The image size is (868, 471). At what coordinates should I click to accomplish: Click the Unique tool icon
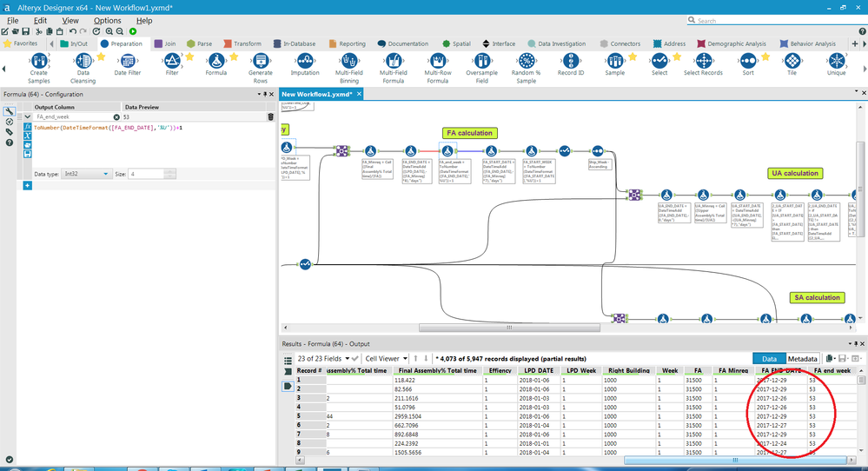[836, 65]
